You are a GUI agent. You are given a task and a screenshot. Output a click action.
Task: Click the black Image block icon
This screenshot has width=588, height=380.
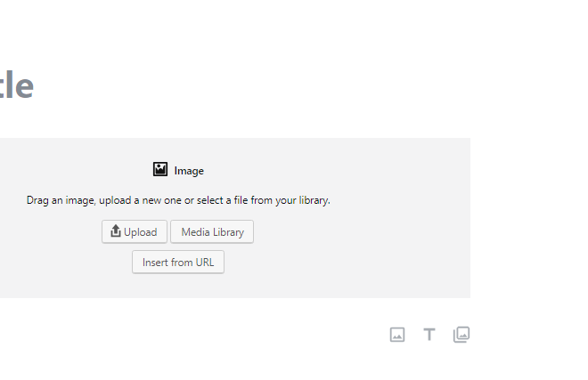coord(160,169)
